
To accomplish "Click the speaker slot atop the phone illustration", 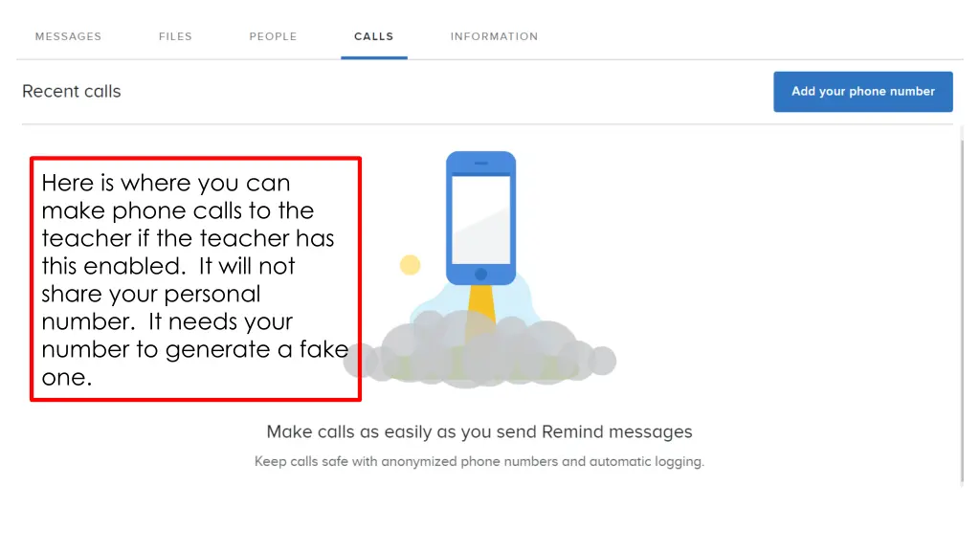I will pyautogui.click(x=480, y=163).
